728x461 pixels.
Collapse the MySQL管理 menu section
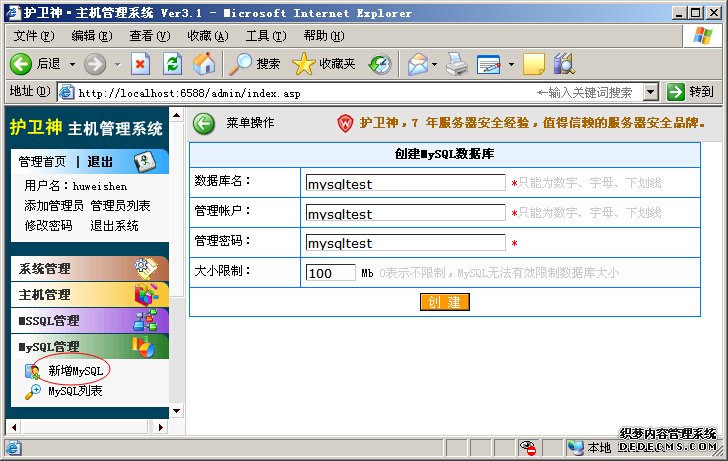[90, 346]
